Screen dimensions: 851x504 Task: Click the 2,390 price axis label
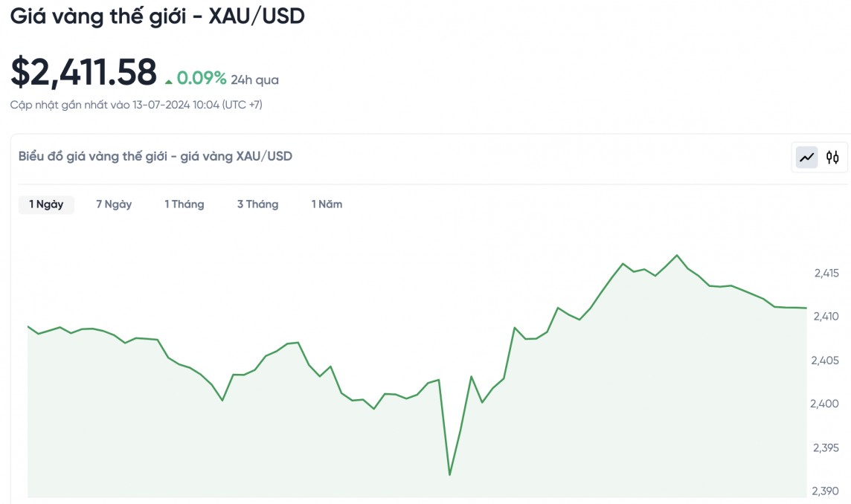826,491
